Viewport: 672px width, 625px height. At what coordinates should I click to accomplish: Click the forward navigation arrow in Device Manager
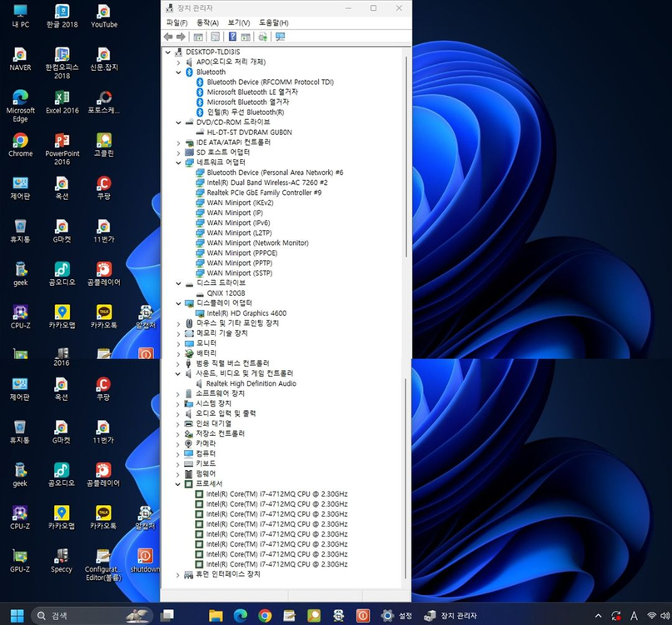click(180, 37)
